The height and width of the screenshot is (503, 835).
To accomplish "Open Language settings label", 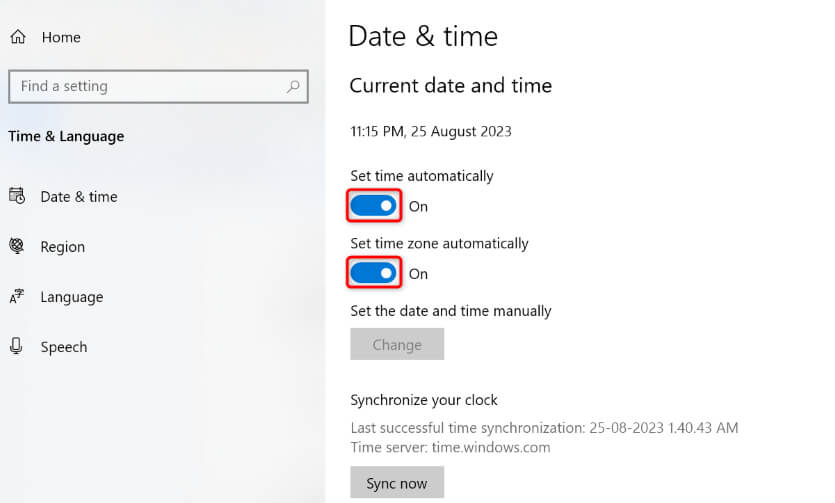I will click(x=71, y=297).
